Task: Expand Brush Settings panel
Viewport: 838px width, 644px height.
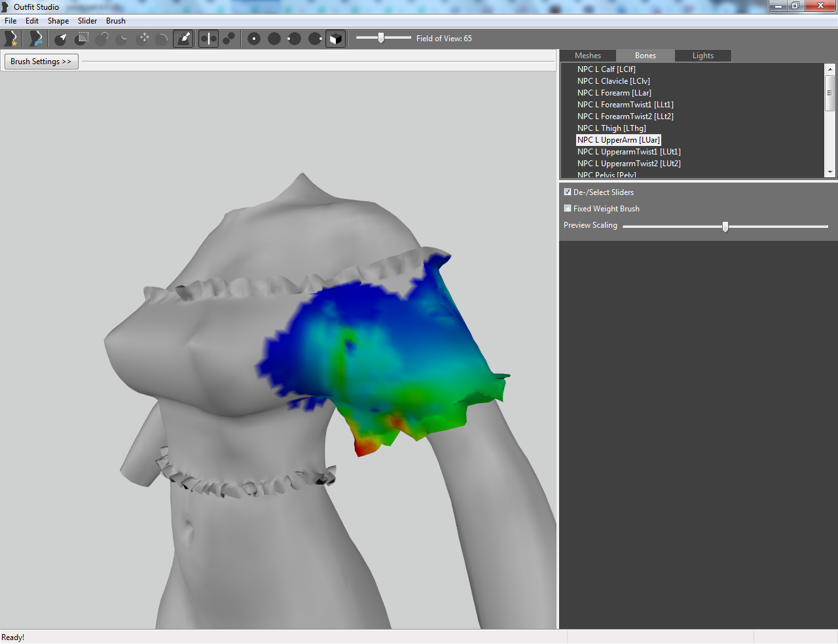Action: pos(41,62)
